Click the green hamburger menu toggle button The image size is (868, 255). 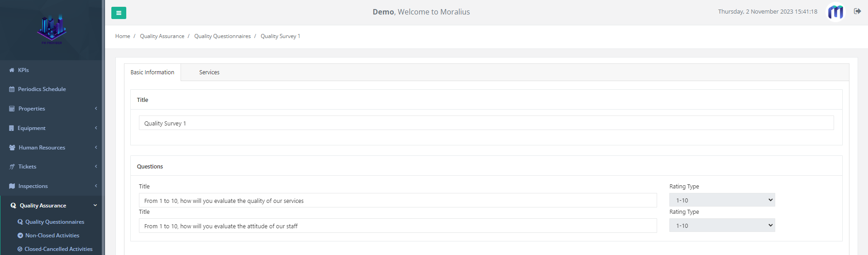coord(119,13)
